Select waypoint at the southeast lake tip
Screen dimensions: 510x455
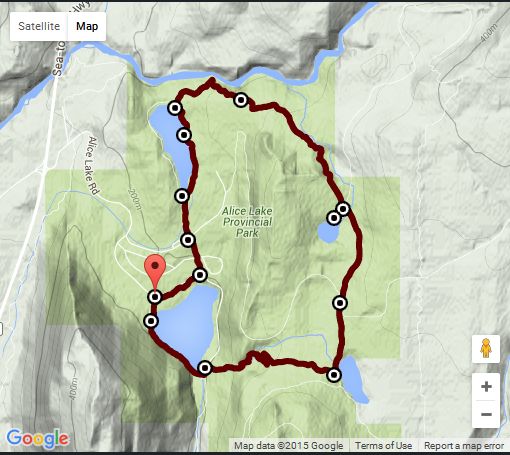pyautogui.click(x=334, y=375)
